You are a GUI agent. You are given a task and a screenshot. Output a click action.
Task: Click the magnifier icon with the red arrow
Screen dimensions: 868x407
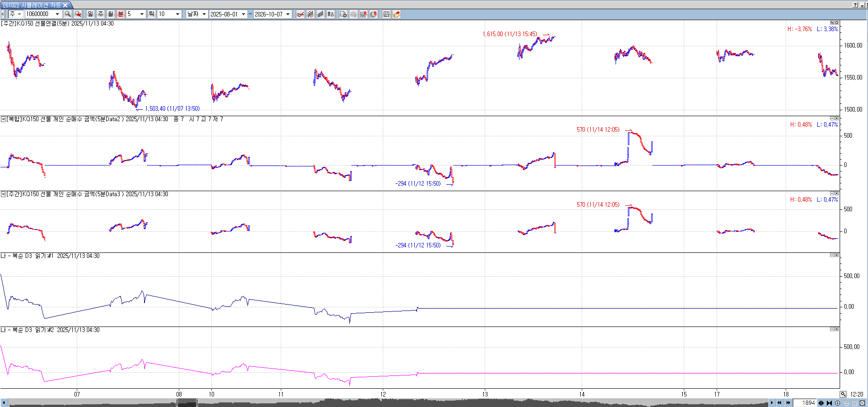[x=78, y=14]
